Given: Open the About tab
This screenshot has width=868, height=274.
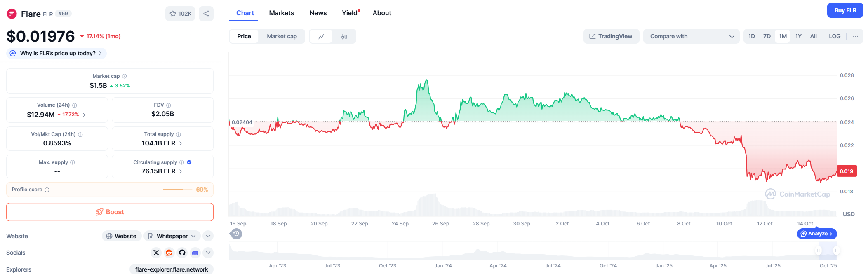Looking at the screenshot, I should tap(382, 13).
